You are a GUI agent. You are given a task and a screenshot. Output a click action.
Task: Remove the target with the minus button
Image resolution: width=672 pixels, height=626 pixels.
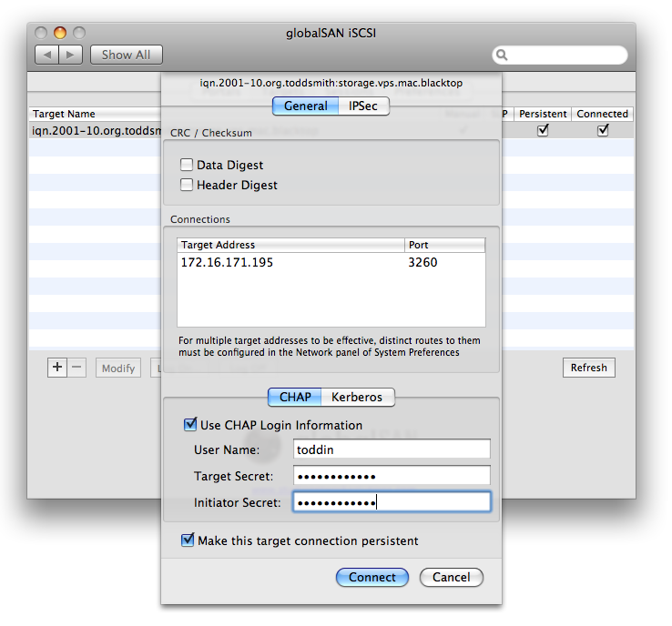[76, 368]
